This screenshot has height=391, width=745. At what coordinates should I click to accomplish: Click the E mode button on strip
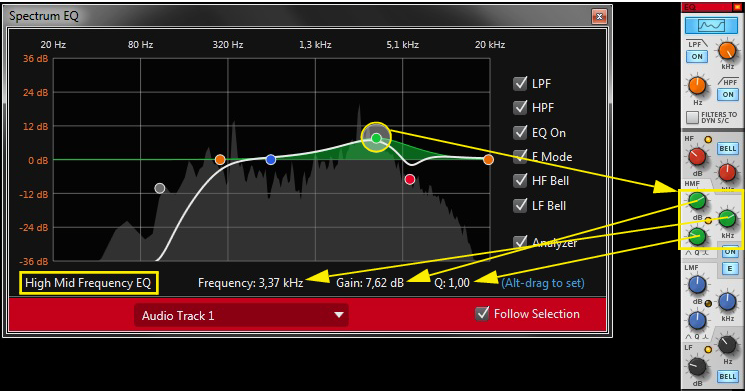730,269
